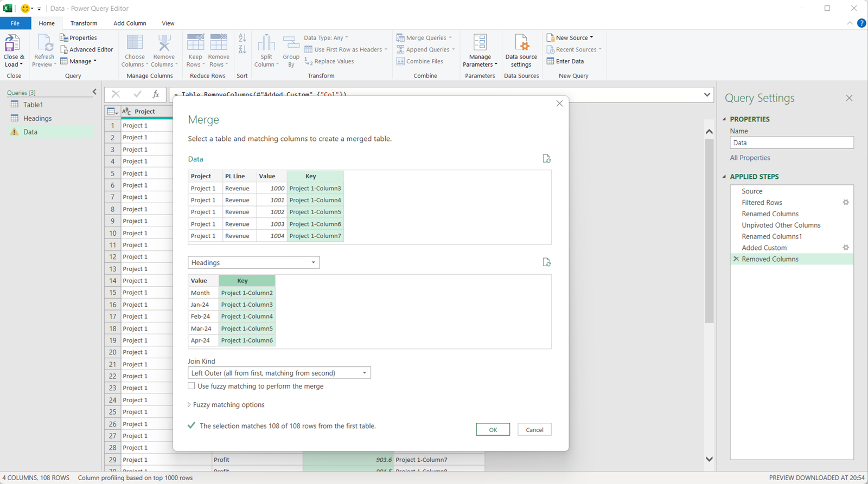This screenshot has width=868, height=484.
Task: Click Combine Files in ribbon
Action: tap(419, 61)
